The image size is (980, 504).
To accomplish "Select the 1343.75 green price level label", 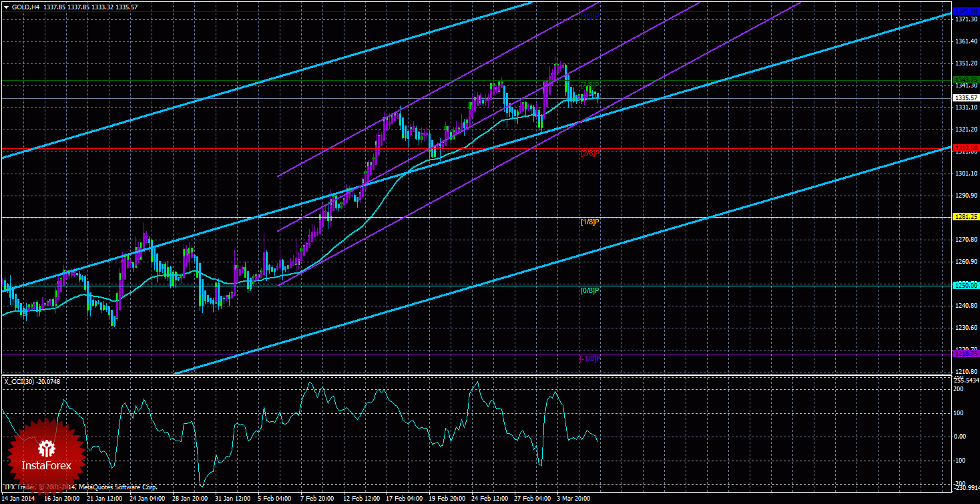I will coord(965,80).
